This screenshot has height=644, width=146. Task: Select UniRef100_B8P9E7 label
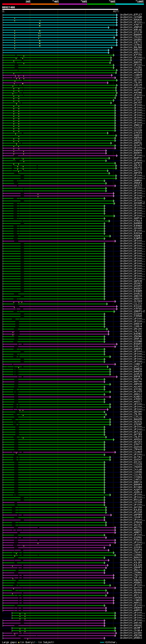click(x=131, y=376)
